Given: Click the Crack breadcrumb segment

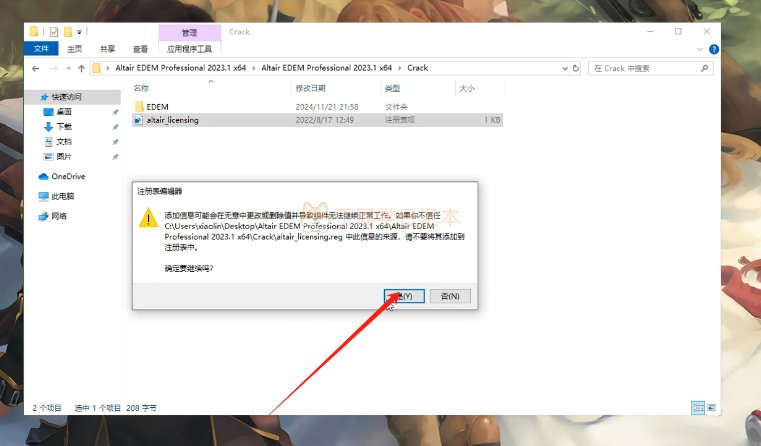Looking at the screenshot, I should coord(417,68).
